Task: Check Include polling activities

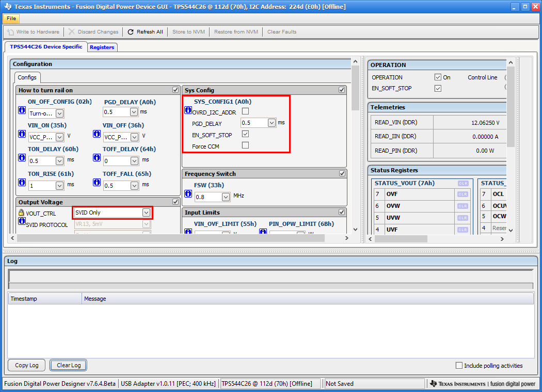Action: [459, 366]
